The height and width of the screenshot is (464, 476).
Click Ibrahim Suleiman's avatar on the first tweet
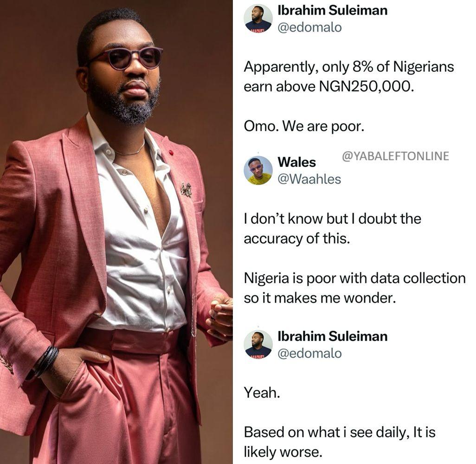(x=258, y=19)
